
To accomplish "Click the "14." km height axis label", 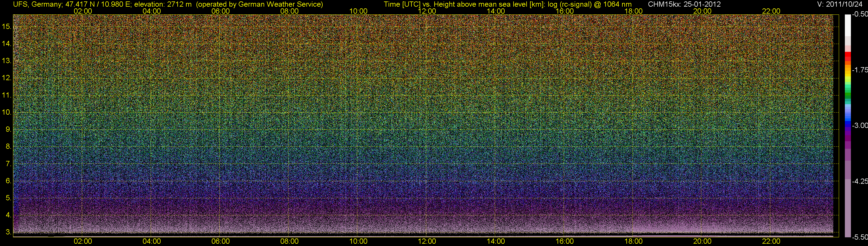I will [7, 44].
